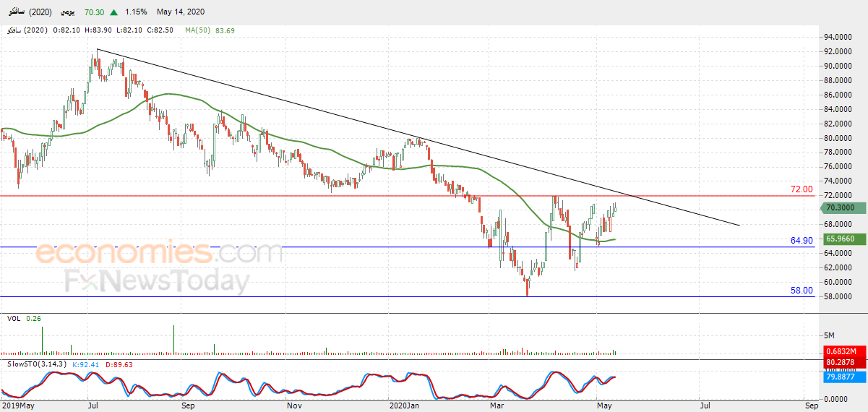Click the 92.000 price axis label
868x412 pixels.
[836, 52]
